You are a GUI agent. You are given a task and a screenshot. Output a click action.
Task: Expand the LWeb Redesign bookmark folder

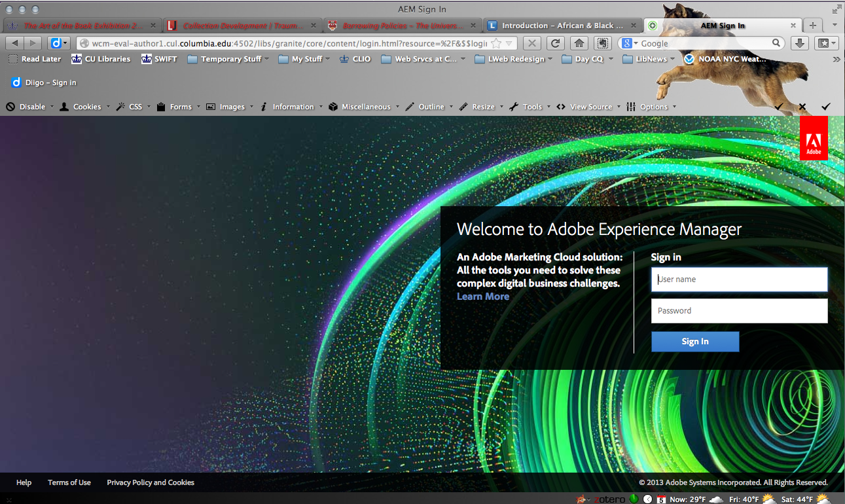513,59
